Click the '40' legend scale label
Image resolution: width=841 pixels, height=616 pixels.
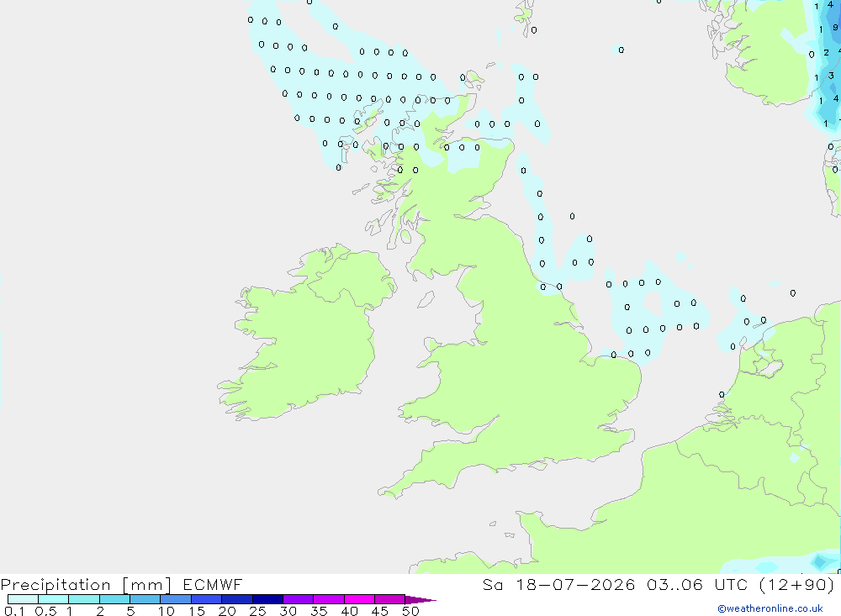[349, 611]
